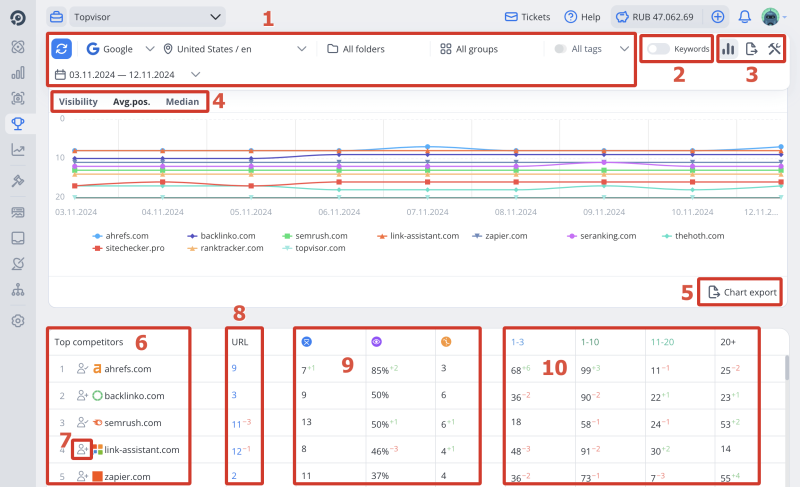
Task: Open the sitemap structure sidebar icon
Action: point(18,290)
